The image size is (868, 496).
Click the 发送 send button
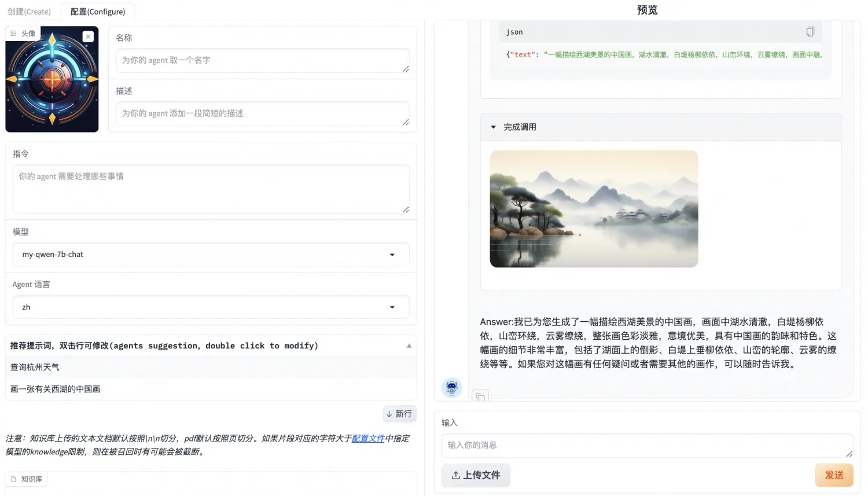click(x=834, y=475)
